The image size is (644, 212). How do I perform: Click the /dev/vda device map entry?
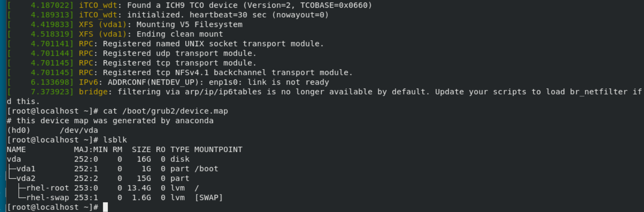[x=79, y=130]
